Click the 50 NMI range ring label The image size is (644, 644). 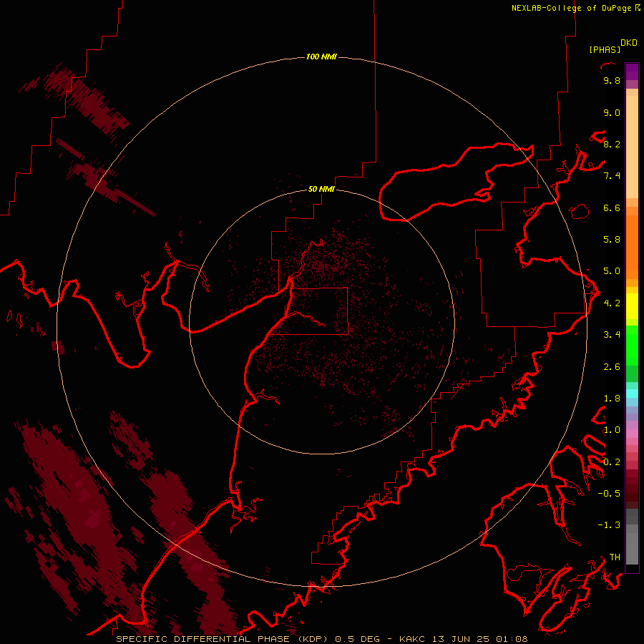[x=321, y=189]
